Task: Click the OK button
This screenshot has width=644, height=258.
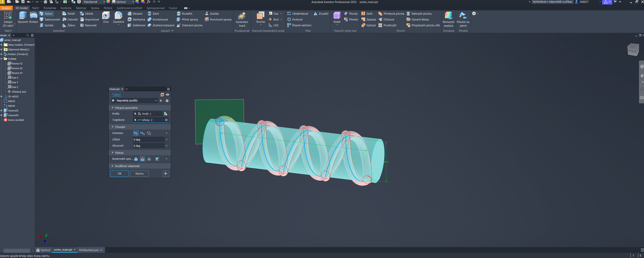Action: [x=119, y=173]
